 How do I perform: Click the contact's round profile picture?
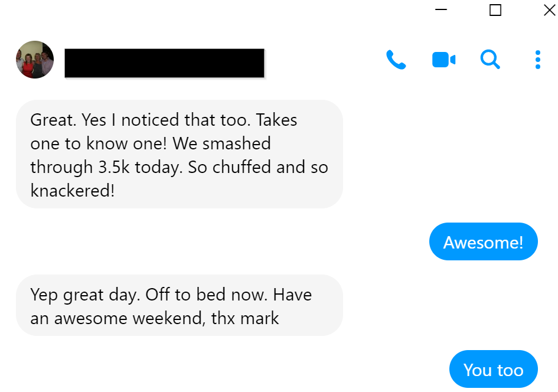coord(35,60)
